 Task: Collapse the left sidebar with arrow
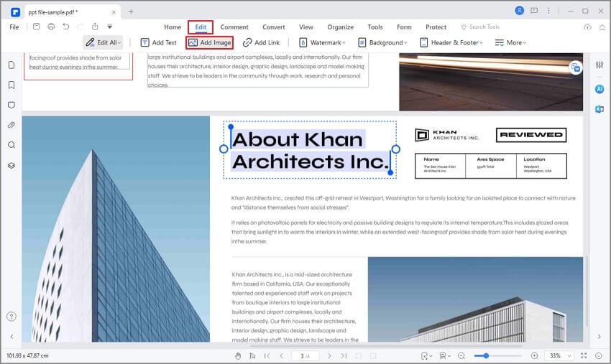click(12, 337)
